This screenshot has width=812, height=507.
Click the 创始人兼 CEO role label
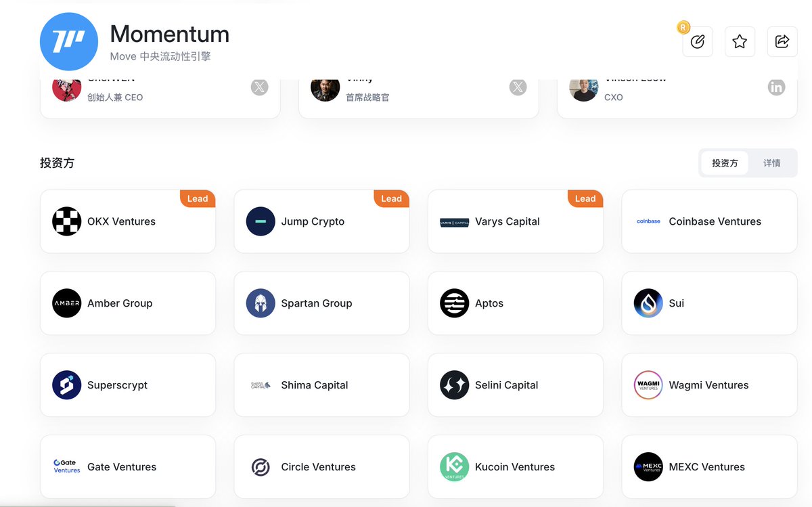(x=115, y=97)
